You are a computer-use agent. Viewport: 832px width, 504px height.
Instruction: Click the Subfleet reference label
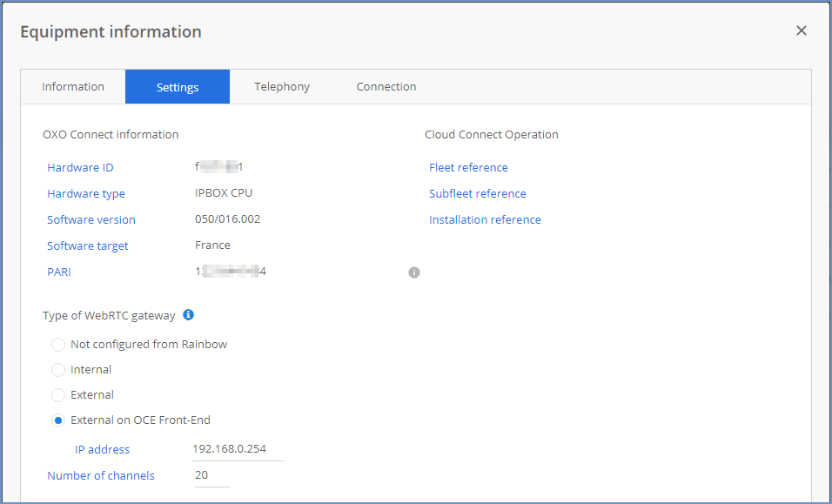pyautogui.click(x=478, y=193)
